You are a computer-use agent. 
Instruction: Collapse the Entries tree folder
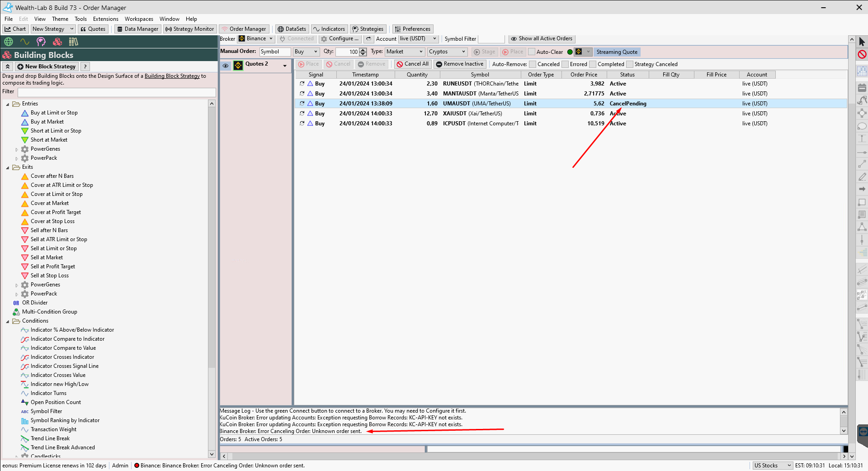[8, 104]
